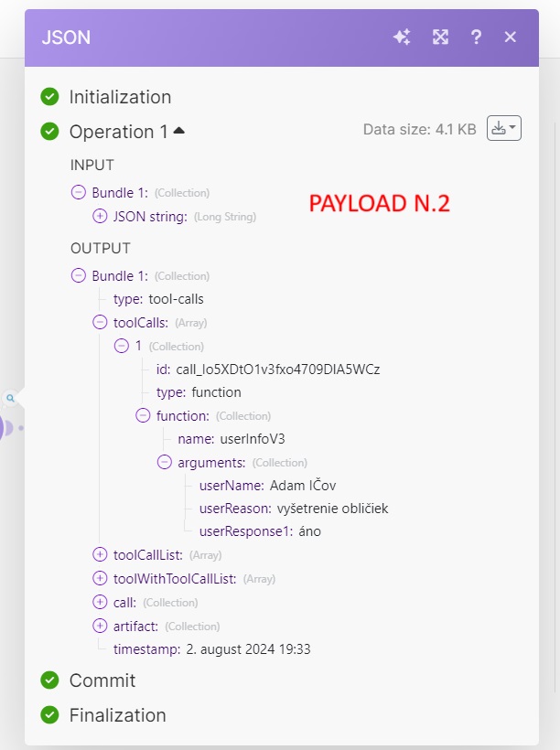Viewport: 560px width, 750px height.
Task: Collapse Operation 1 with the arrow
Action: point(178,131)
